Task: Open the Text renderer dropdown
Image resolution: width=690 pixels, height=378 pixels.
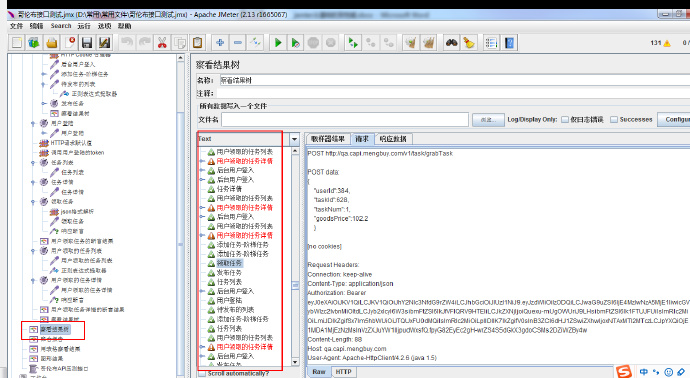Action: [294, 139]
